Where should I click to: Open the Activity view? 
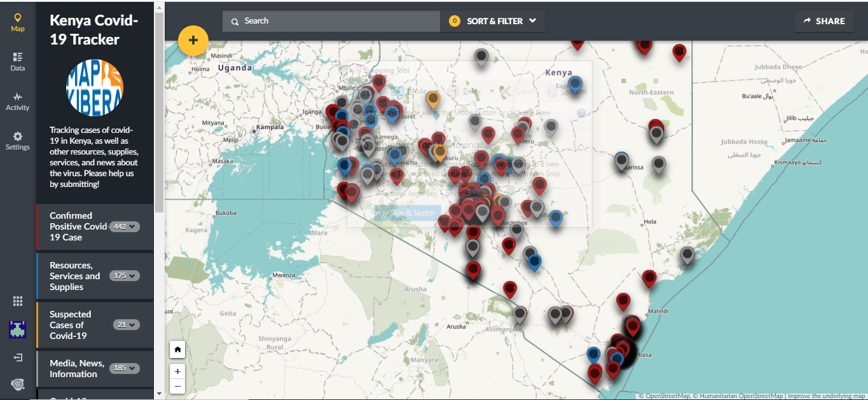point(18,101)
